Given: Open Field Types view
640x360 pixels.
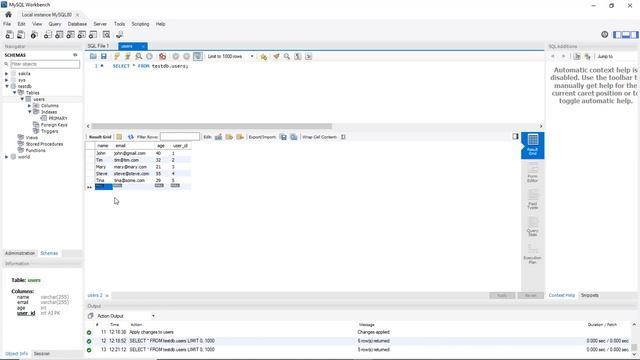Looking at the screenshot, I should (533, 200).
